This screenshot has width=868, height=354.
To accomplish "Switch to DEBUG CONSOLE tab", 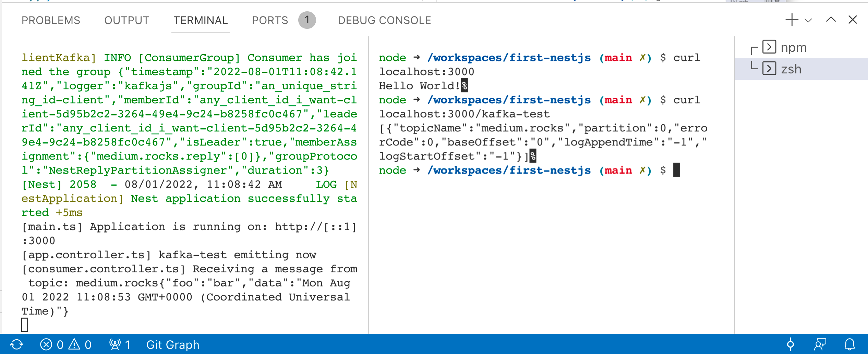I will tap(384, 20).
